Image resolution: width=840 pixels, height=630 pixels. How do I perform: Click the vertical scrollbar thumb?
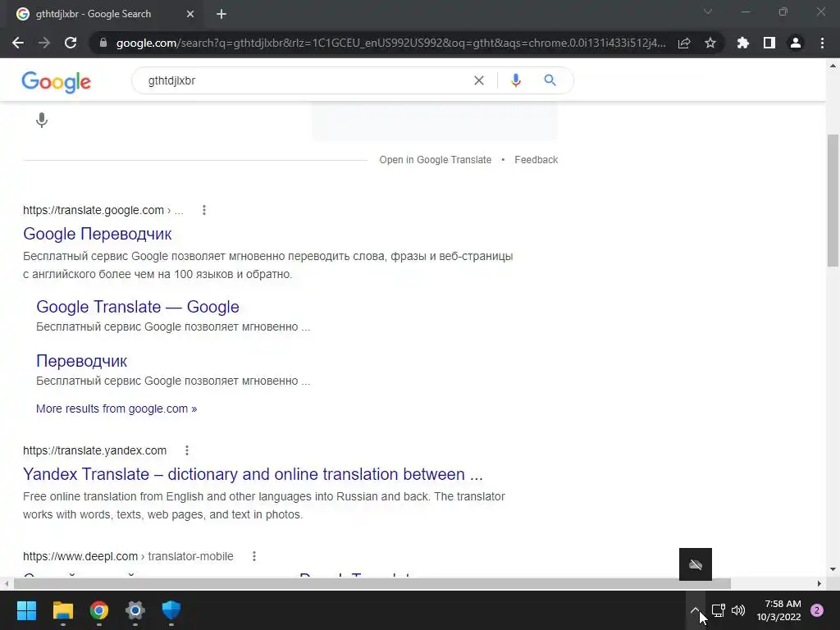tap(833, 201)
